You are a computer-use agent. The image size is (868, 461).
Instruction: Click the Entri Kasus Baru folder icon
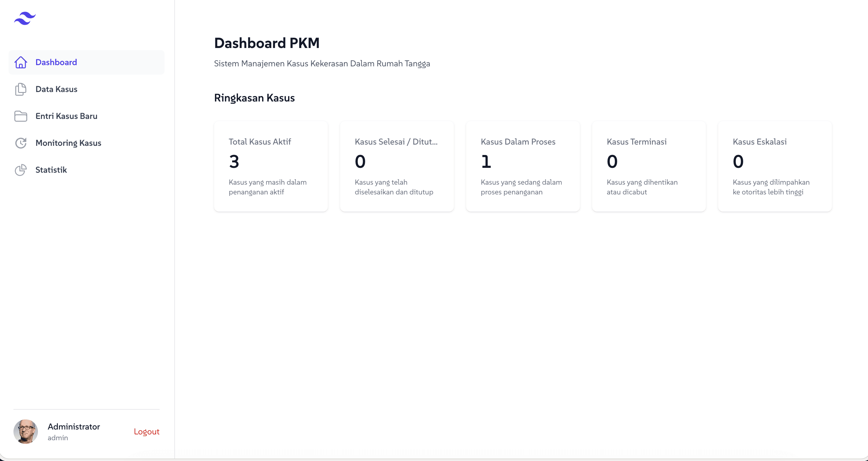point(21,116)
